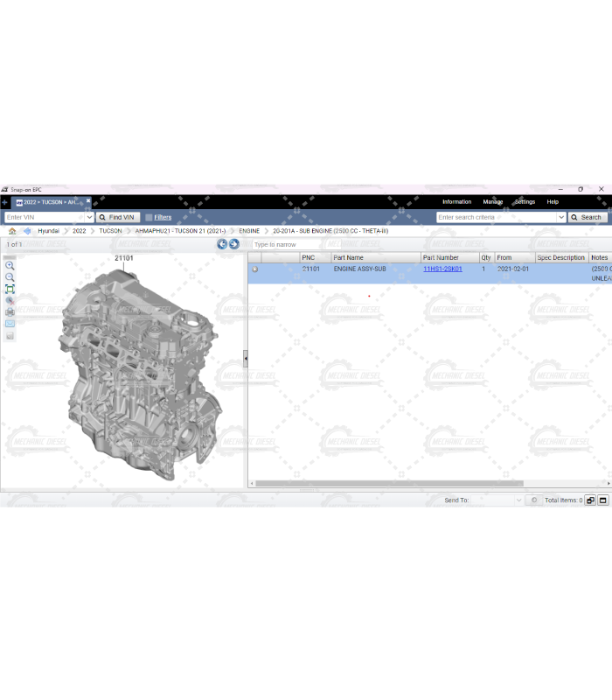Open the Settings menu
Screen dimensions: 612x700
coord(525,202)
